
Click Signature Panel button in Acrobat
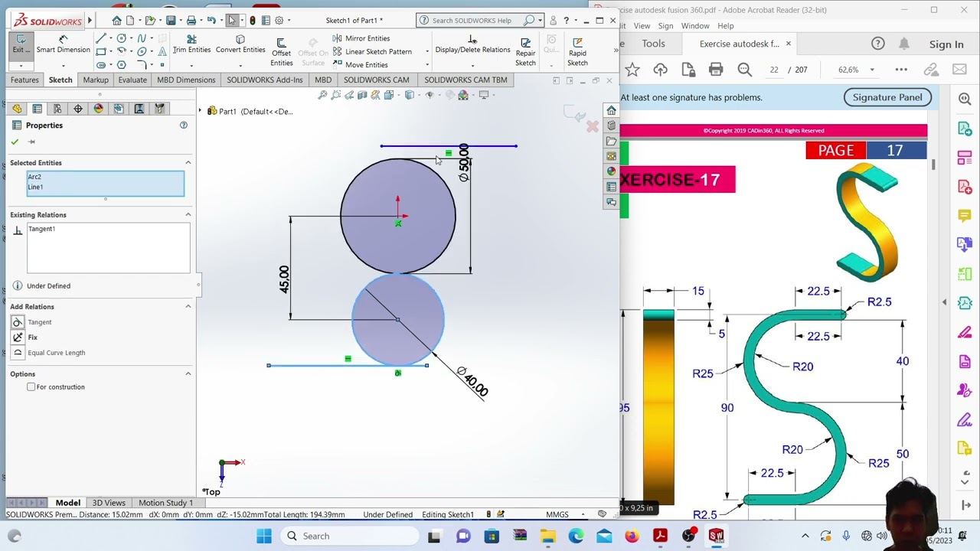click(x=887, y=97)
